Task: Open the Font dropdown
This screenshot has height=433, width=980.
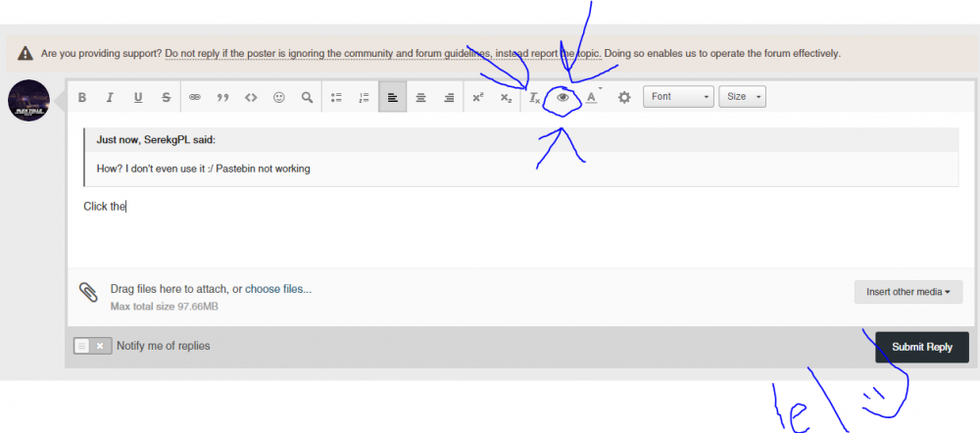Action: 678,97
